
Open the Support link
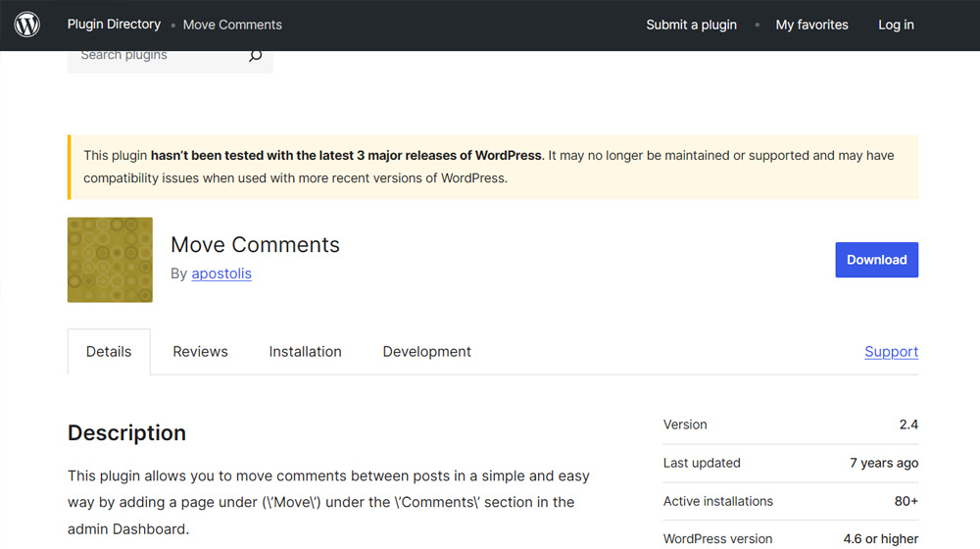(891, 351)
